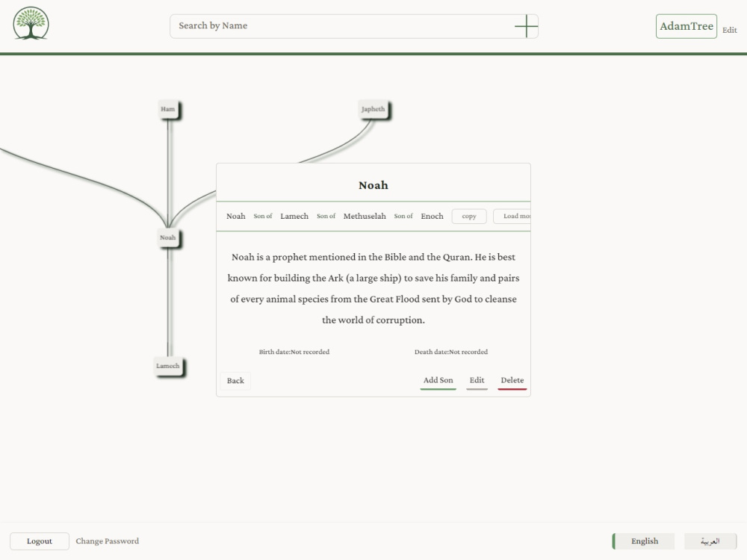
Task: Click the Noah card heading
Action: (373, 185)
